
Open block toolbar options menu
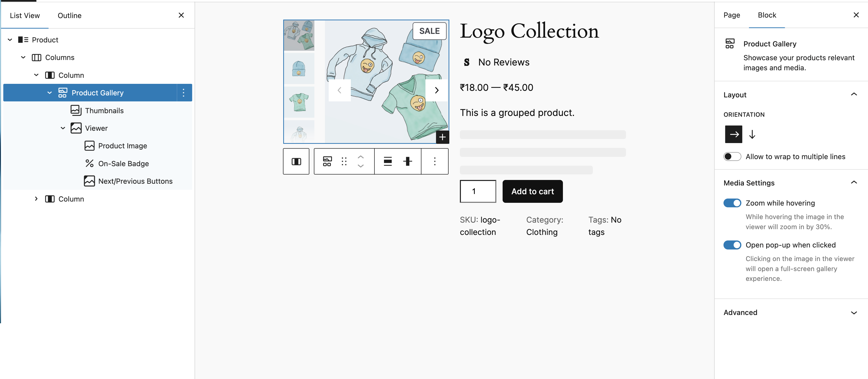pyautogui.click(x=435, y=162)
